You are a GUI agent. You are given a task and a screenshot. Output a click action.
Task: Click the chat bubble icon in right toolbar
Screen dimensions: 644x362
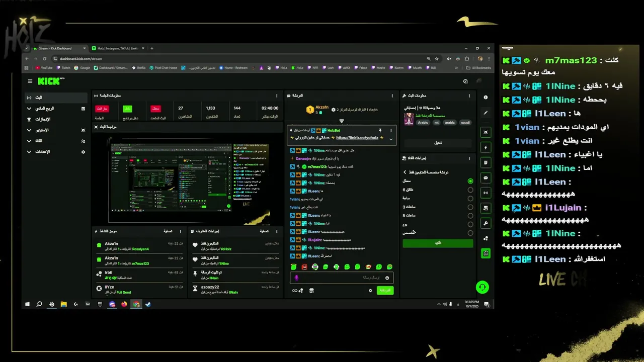[x=486, y=178]
